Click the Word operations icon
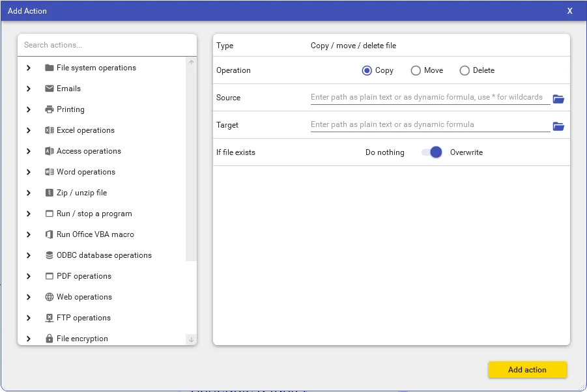 50,172
